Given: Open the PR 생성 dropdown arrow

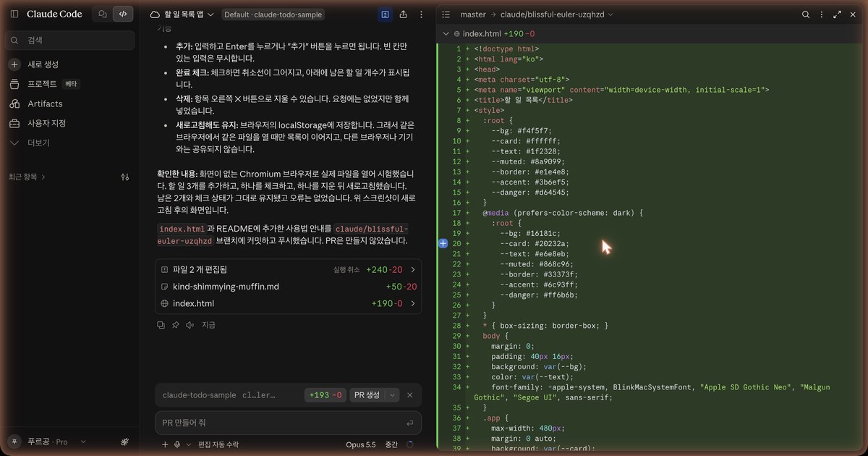Looking at the screenshot, I should coord(392,395).
